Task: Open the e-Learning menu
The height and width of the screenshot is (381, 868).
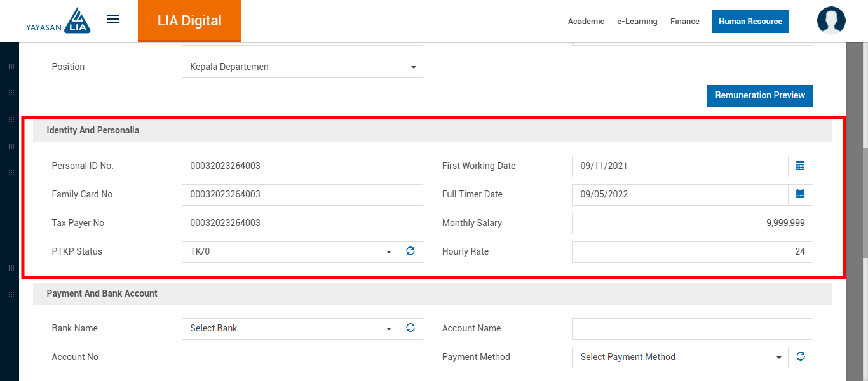Action: (x=637, y=22)
